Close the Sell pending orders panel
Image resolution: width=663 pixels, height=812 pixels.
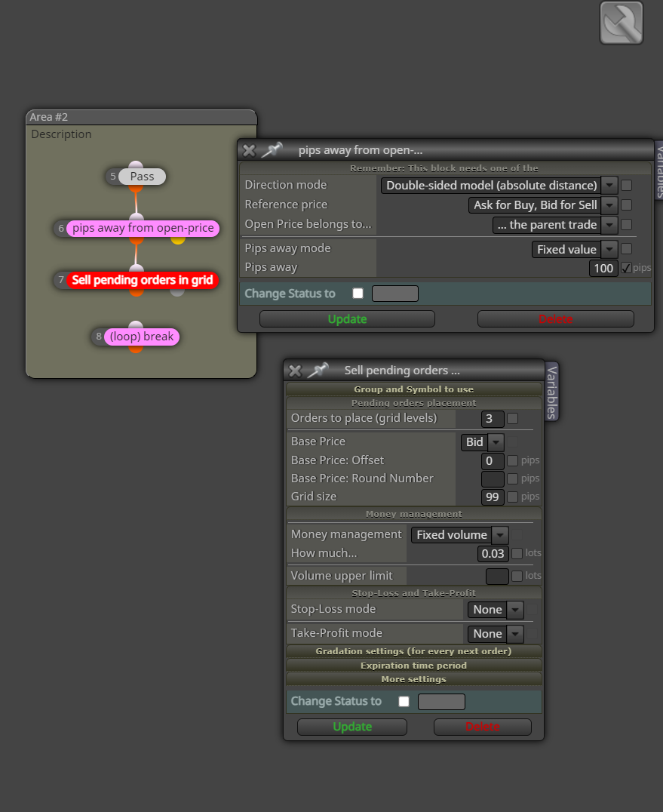(295, 371)
